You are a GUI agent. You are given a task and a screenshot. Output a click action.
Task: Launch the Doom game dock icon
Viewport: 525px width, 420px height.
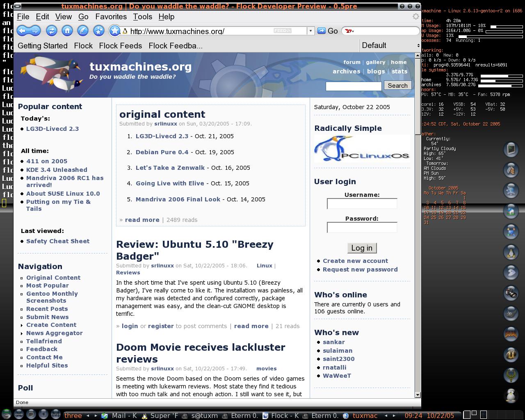coord(511,334)
